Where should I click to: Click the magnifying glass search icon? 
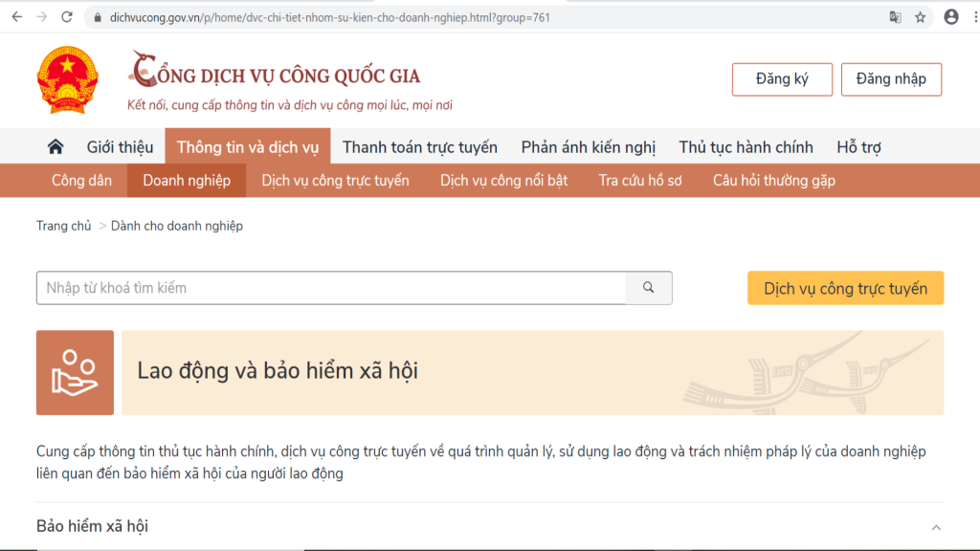pos(649,288)
